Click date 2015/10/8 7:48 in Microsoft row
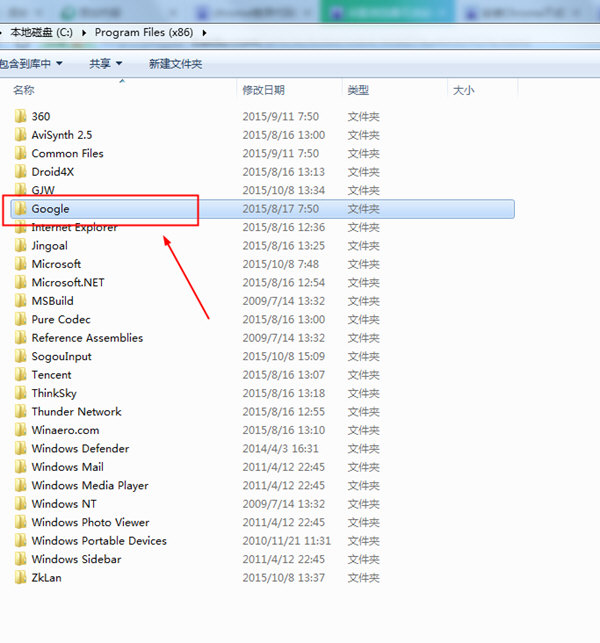This screenshot has height=643, width=600. 281,264
